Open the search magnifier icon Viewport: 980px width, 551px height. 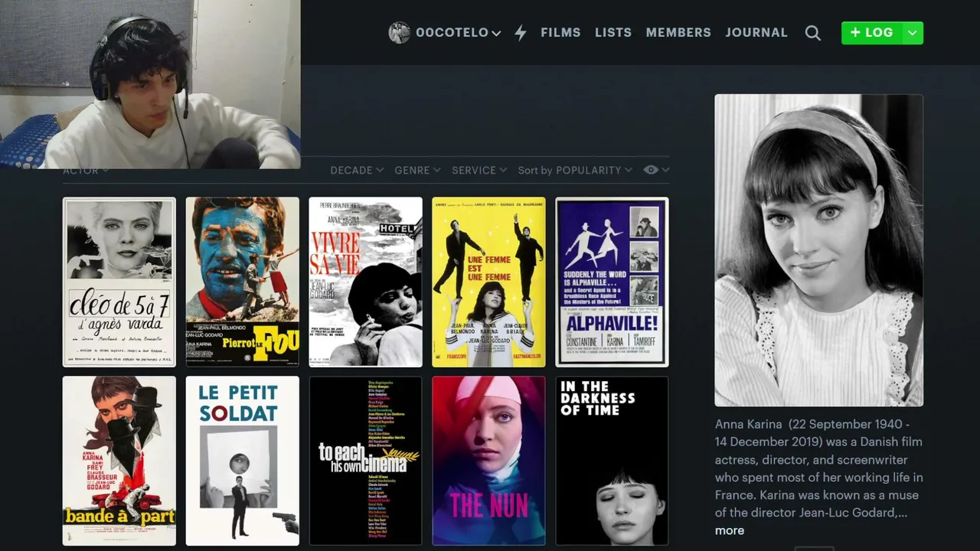(x=812, y=33)
